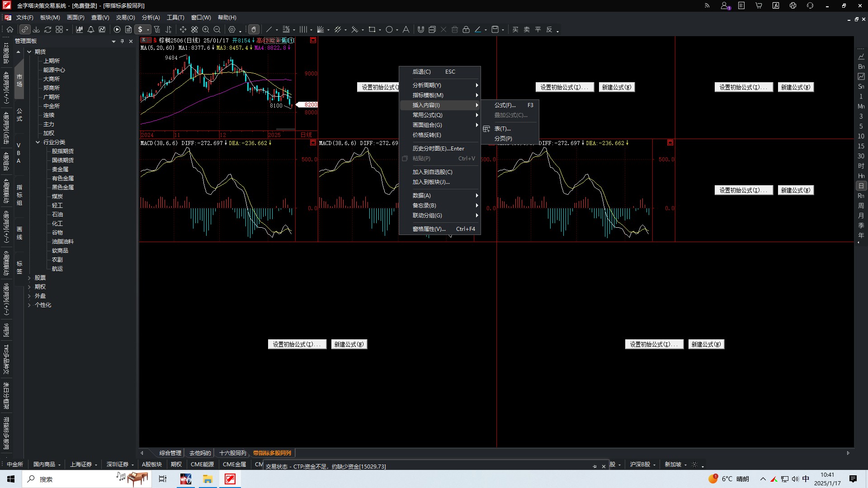
Task: Toggle the link chain icon in toolbar
Action: [25, 29]
